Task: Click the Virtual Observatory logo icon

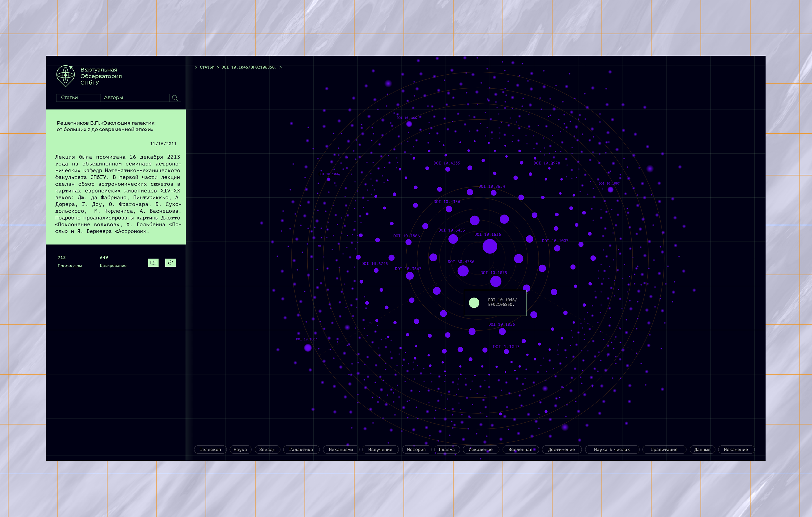Action: (x=66, y=75)
